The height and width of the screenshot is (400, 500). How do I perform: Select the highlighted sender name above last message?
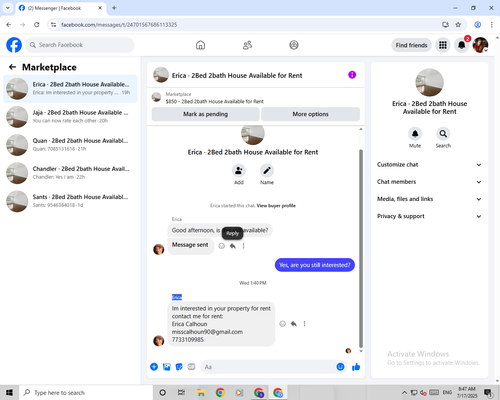click(x=177, y=297)
